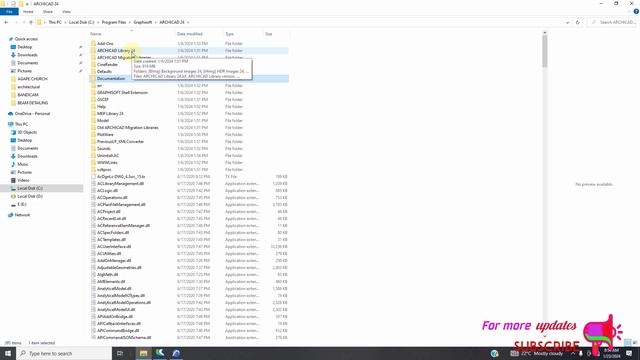This screenshot has height=360, width=640.
Task: Refresh the current folder view
Action: coord(578,22)
